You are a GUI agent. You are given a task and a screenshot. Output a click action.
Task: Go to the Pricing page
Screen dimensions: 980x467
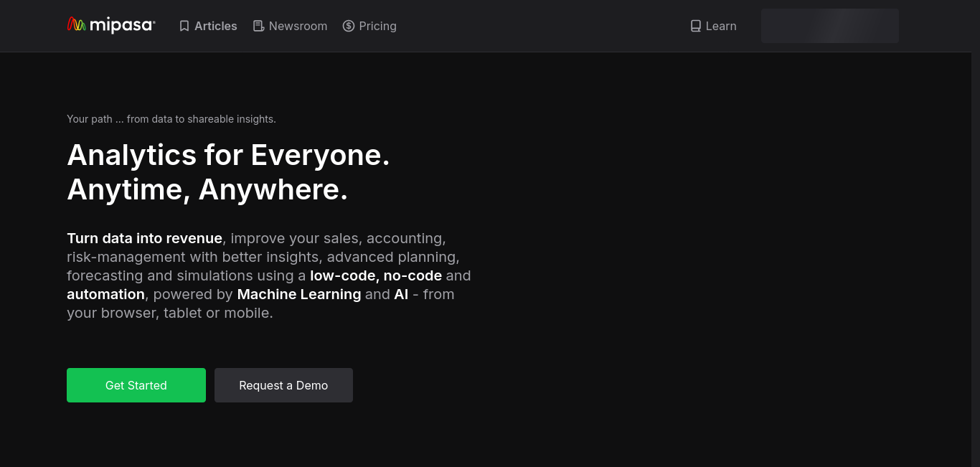point(369,26)
